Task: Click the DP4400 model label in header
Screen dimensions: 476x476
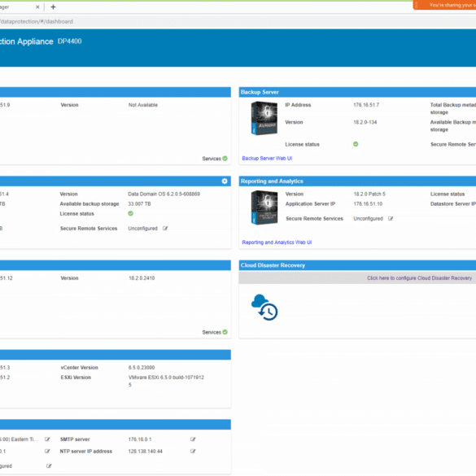Action: (x=69, y=41)
